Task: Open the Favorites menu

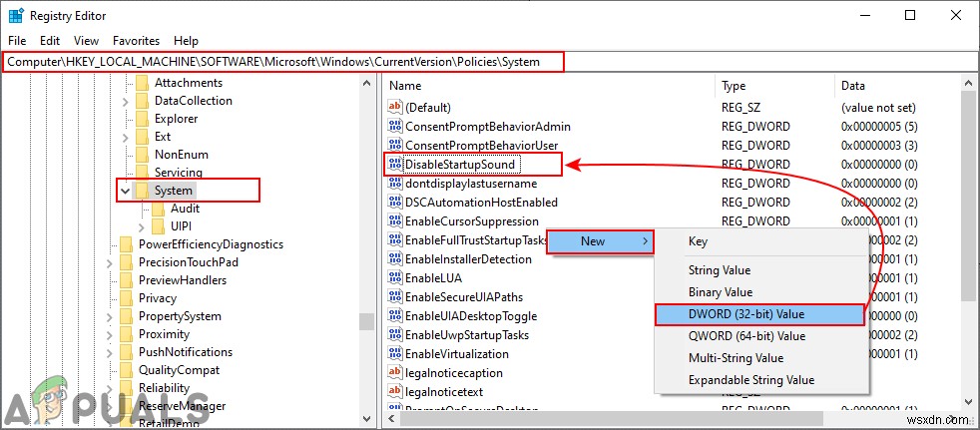Action: [137, 41]
